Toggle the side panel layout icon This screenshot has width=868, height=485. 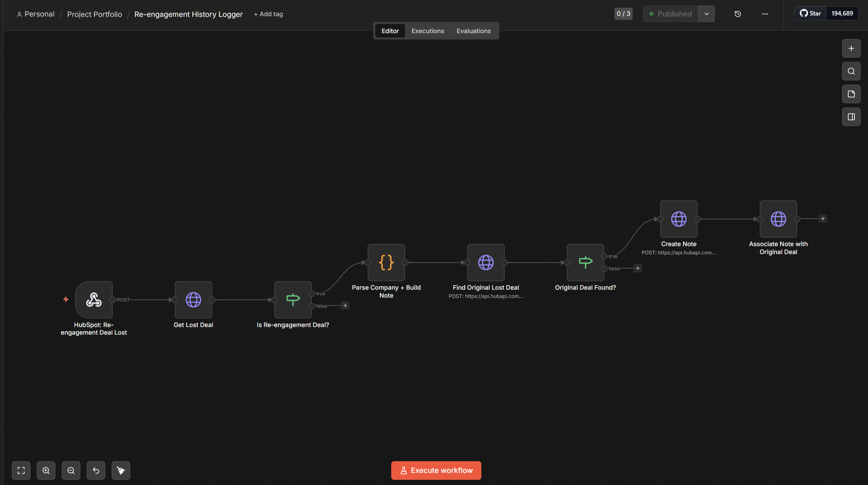851,117
